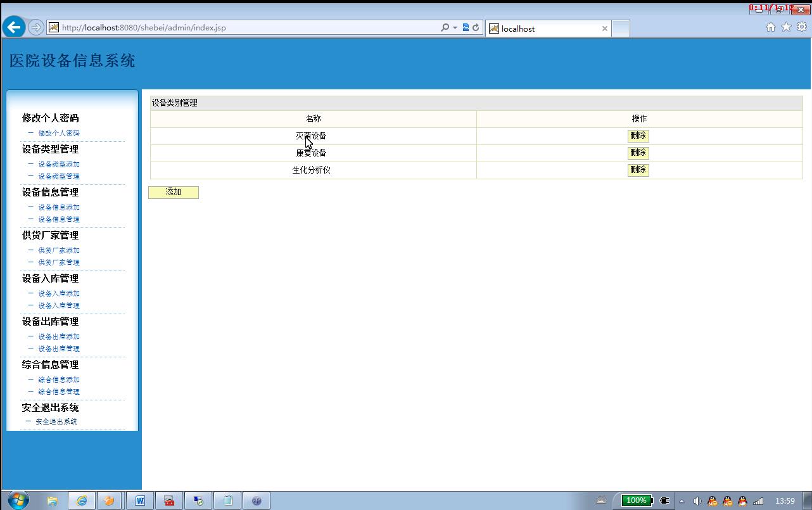This screenshot has height=510, width=812.
Task: Select the bold 综合信息管理 section heading
Action: 51,364
